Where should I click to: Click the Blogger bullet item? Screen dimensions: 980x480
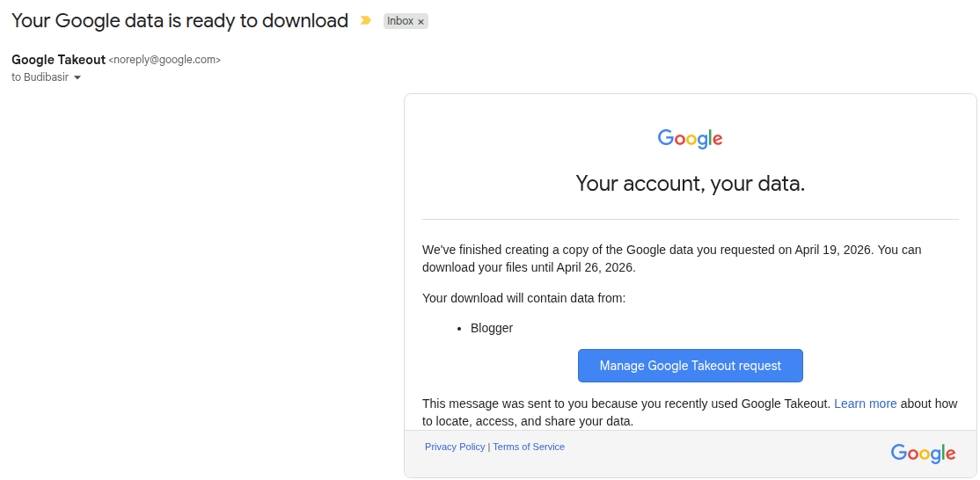tap(492, 328)
